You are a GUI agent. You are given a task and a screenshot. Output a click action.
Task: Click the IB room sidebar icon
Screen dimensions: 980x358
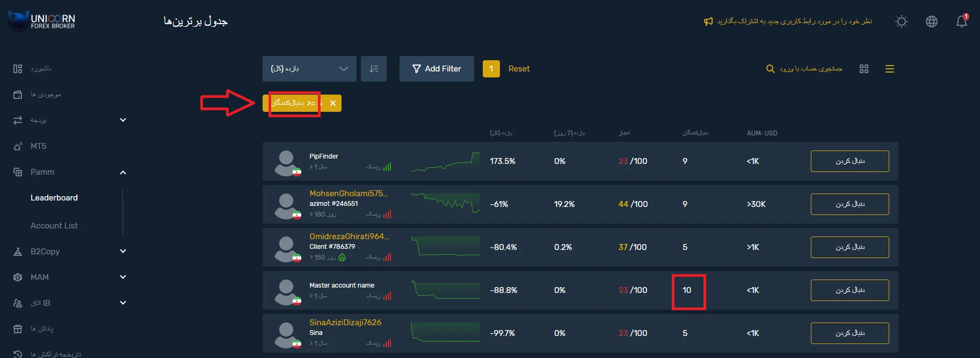tap(18, 303)
